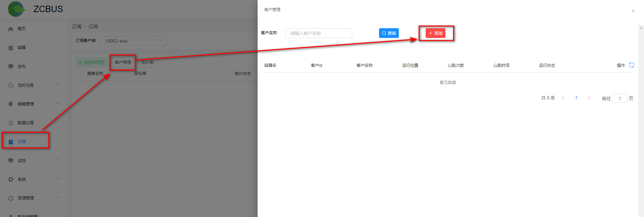This screenshot has width=644, height=217.
Task: Click the 发布 monitor icon in sidebar
Action: pyautogui.click(x=11, y=67)
